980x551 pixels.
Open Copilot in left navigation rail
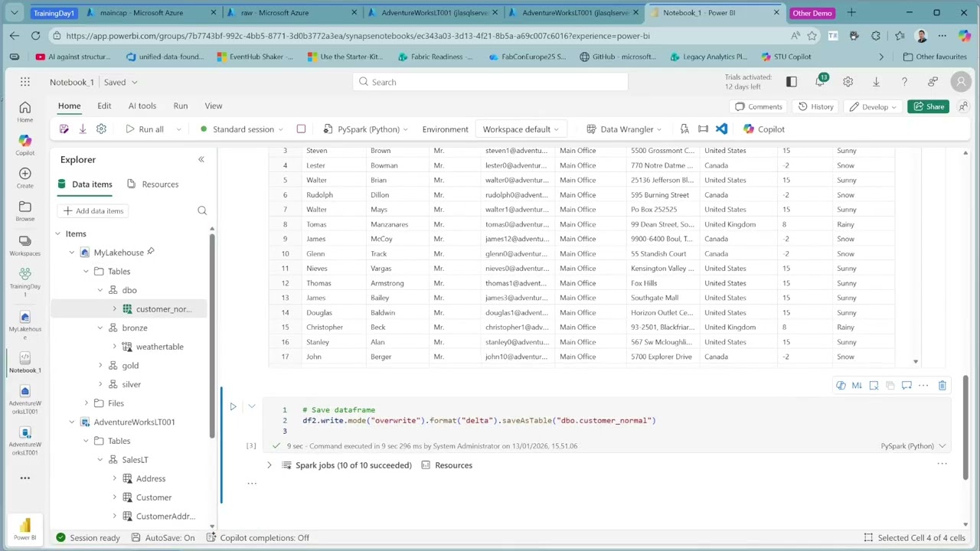25,145
